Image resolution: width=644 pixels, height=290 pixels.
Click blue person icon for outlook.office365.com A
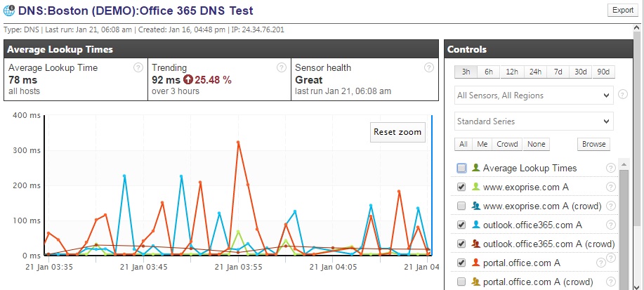(475, 225)
